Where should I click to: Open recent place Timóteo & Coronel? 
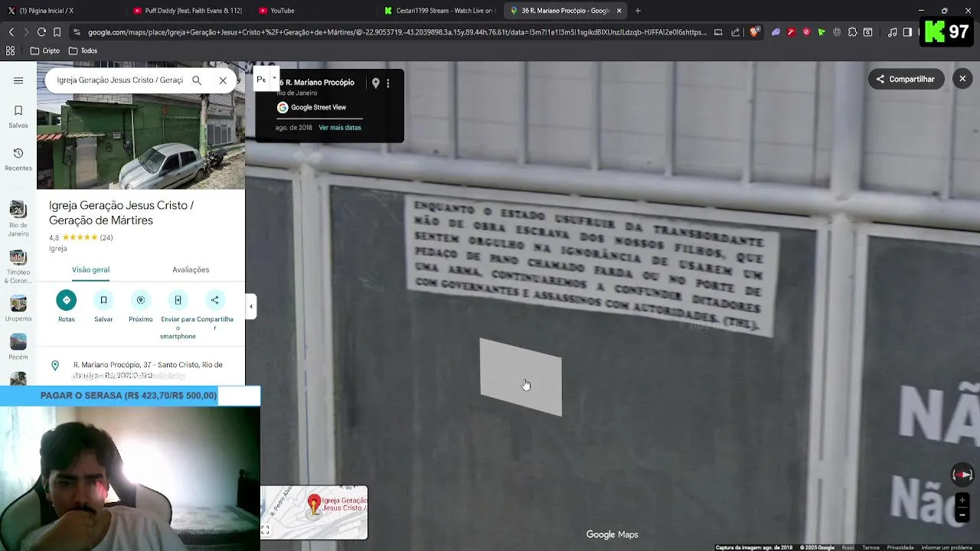[18, 266]
